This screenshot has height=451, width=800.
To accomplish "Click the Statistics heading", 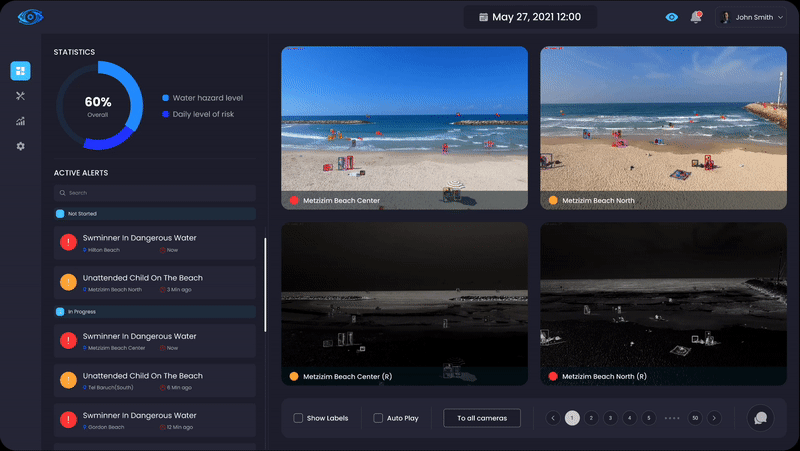I will [74, 52].
